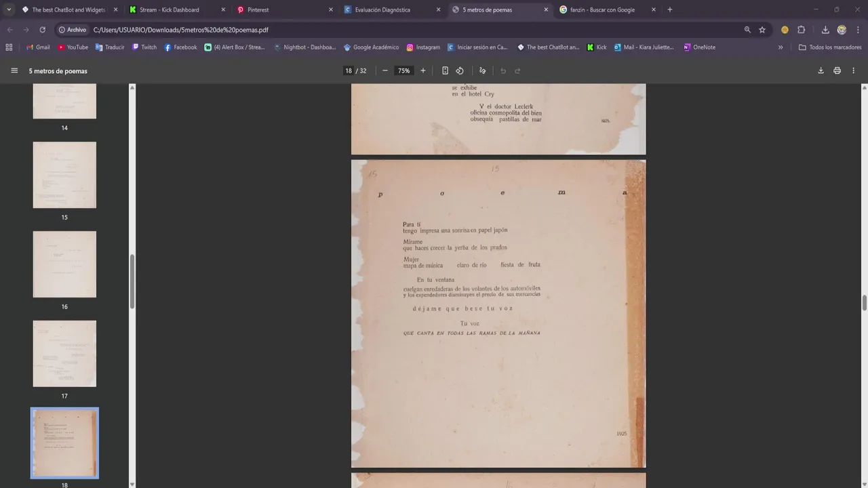Viewport: 868px width, 488px height.
Task: Open PDF viewer more actions menu
Action: (x=854, y=70)
